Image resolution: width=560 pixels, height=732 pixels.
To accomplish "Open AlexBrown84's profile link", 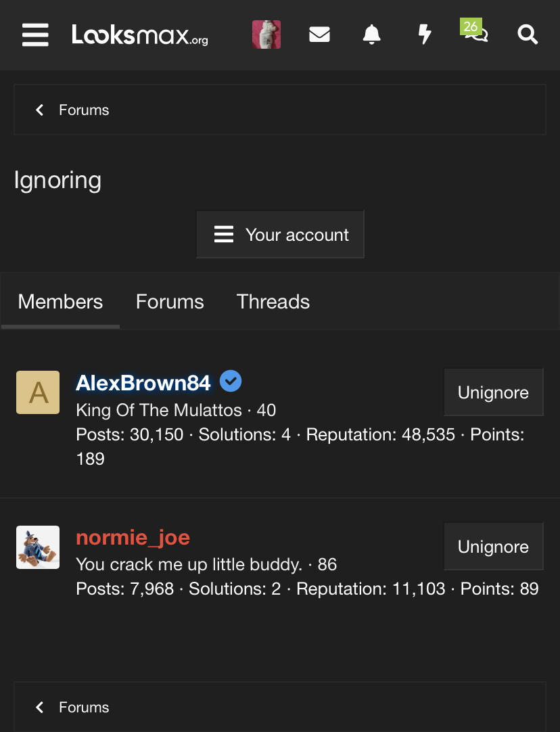I will [x=143, y=383].
